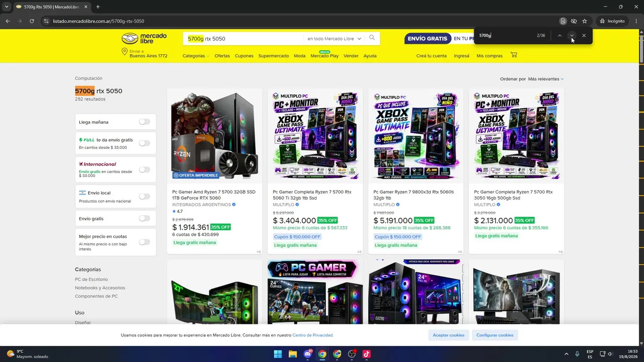The image size is (644, 362).
Task: Toggle the Llega mañana filter
Action: pyautogui.click(x=144, y=122)
